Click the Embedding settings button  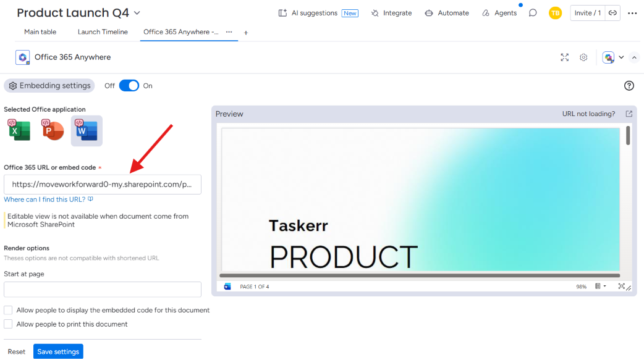(49, 86)
